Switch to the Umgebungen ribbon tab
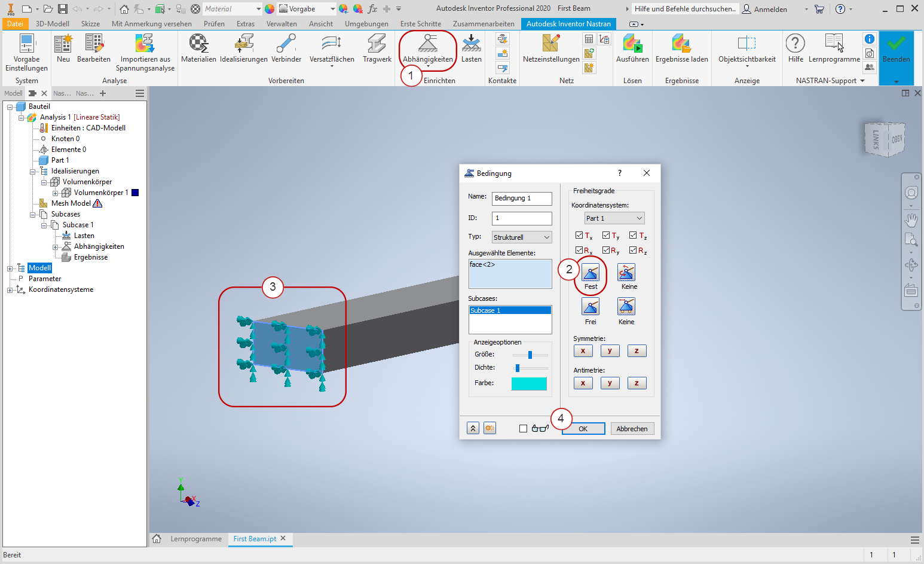 (x=366, y=24)
